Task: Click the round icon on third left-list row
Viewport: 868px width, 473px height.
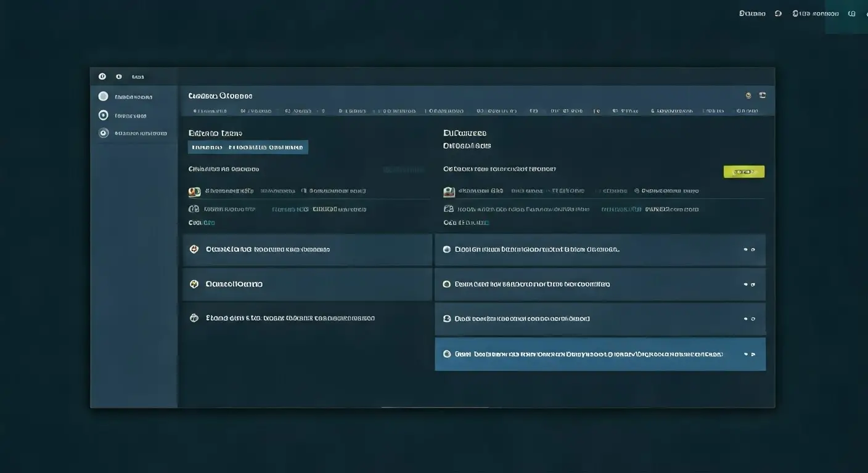Action: point(194,318)
